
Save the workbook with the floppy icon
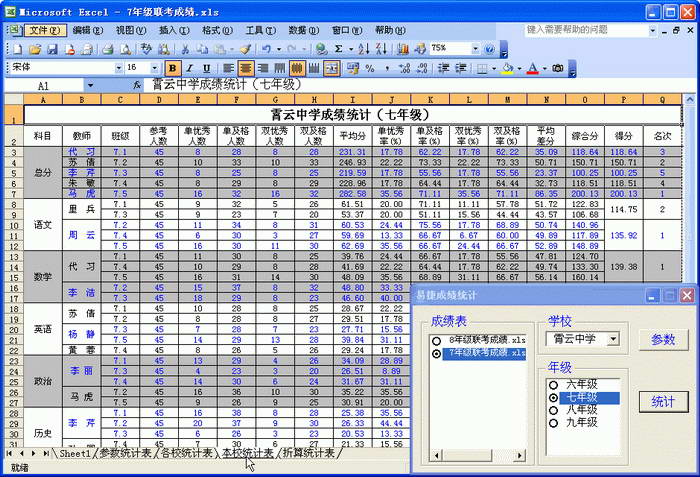click(x=52, y=49)
